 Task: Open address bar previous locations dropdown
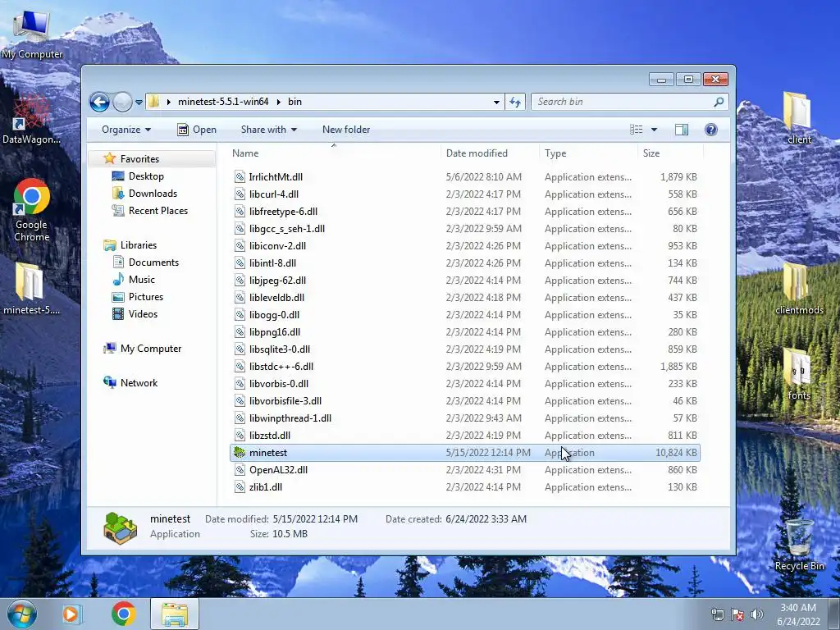coord(496,102)
